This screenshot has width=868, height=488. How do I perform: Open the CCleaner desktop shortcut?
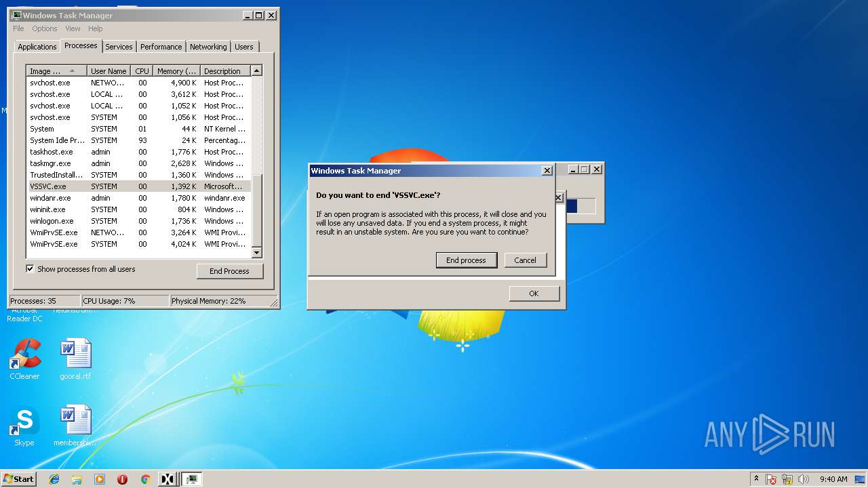[24, 359]
